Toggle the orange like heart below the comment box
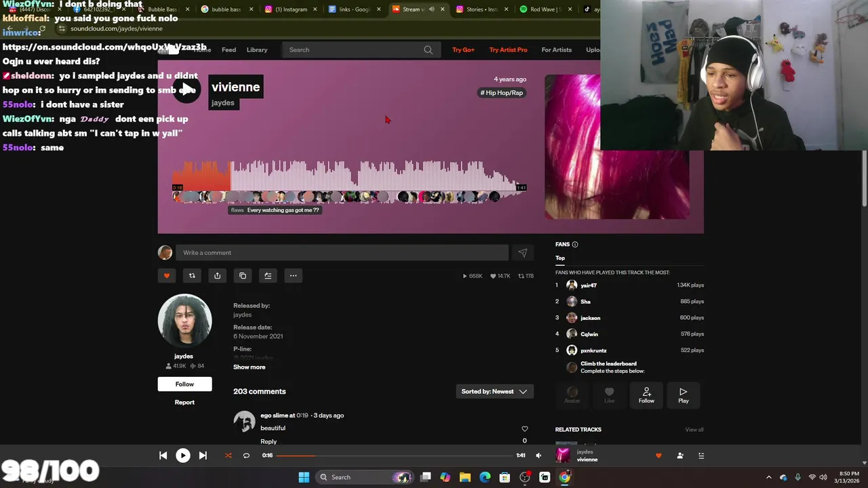This screenshot has height=488, width=868. [x=167, y=275]
